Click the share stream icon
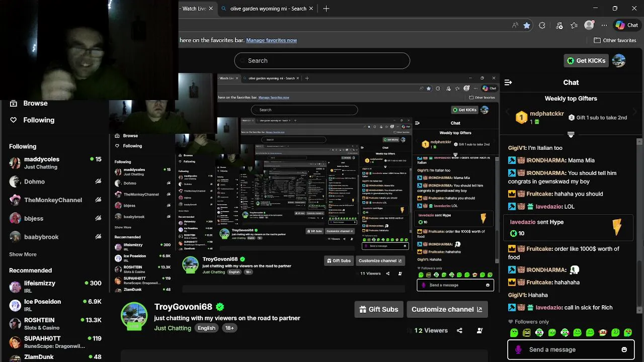 (459, 330)
